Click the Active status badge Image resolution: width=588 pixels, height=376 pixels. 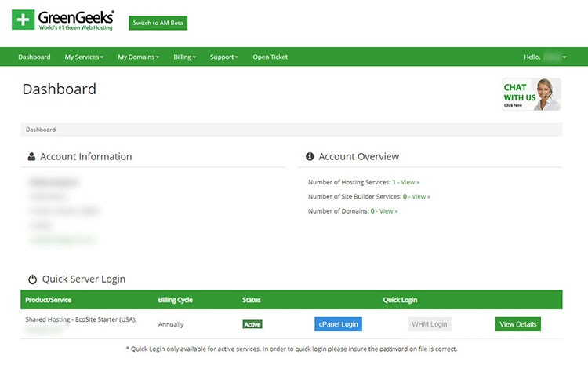click(252, 324)
